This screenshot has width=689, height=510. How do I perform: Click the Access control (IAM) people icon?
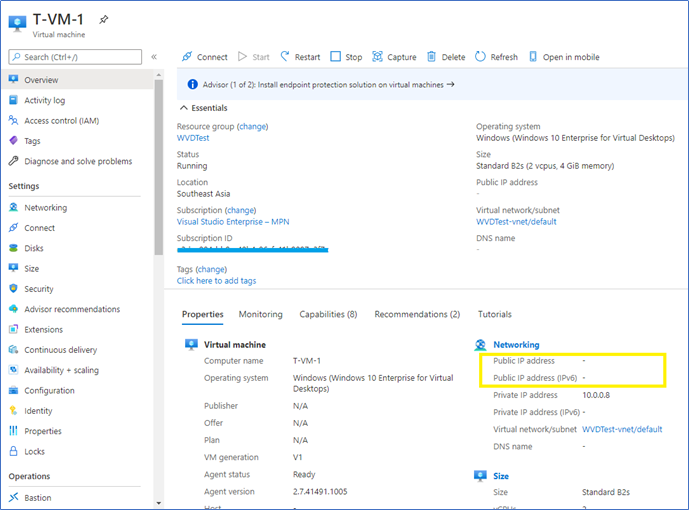point(14,120)
